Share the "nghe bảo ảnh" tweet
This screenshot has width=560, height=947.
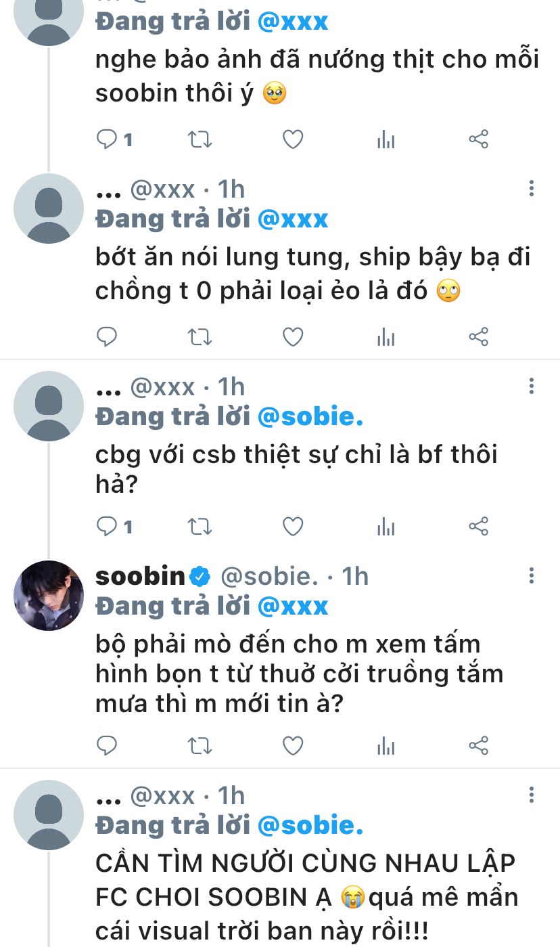pos(478,139)
